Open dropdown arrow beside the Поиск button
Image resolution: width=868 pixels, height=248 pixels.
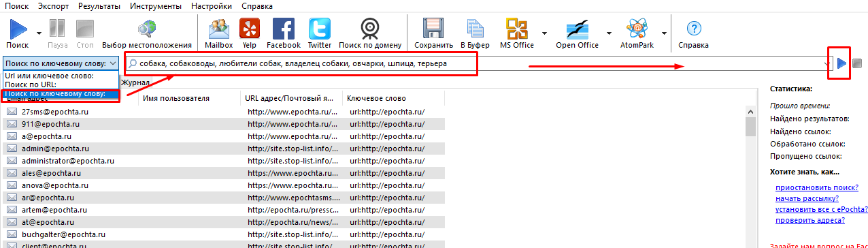click(x=39, y=33)
